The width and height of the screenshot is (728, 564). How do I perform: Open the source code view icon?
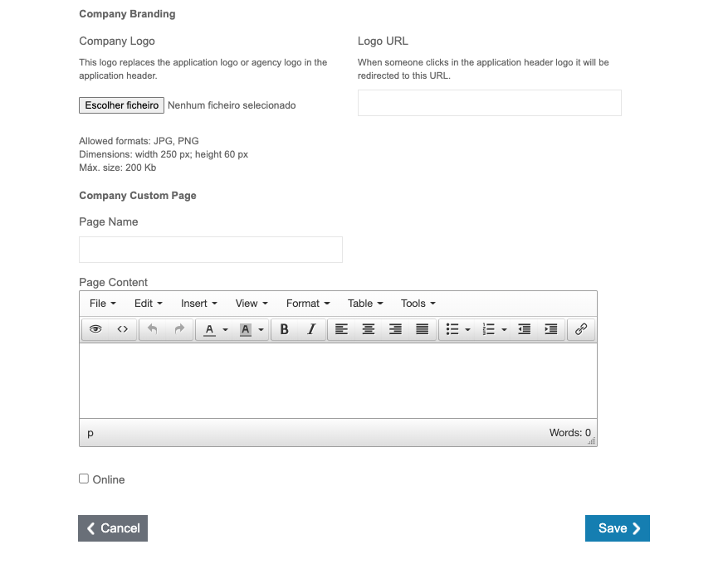point(122,329)
